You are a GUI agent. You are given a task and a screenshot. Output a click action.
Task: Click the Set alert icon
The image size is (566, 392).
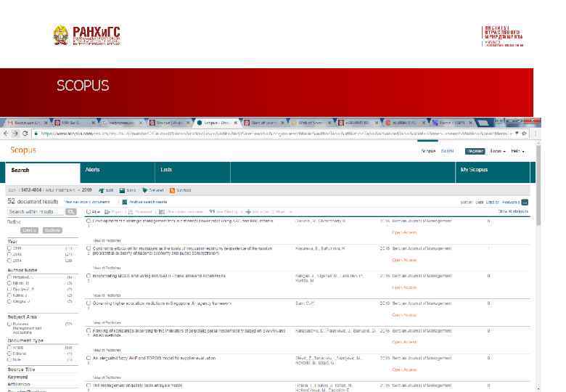coord(144,190)
